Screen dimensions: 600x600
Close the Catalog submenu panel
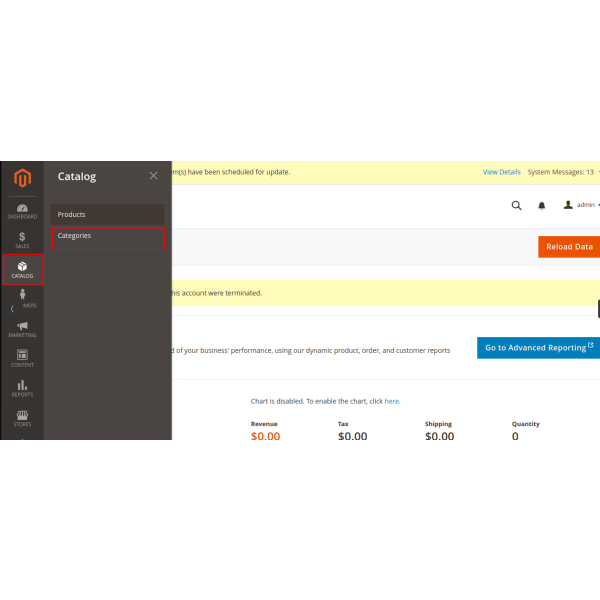coord(153,176)
